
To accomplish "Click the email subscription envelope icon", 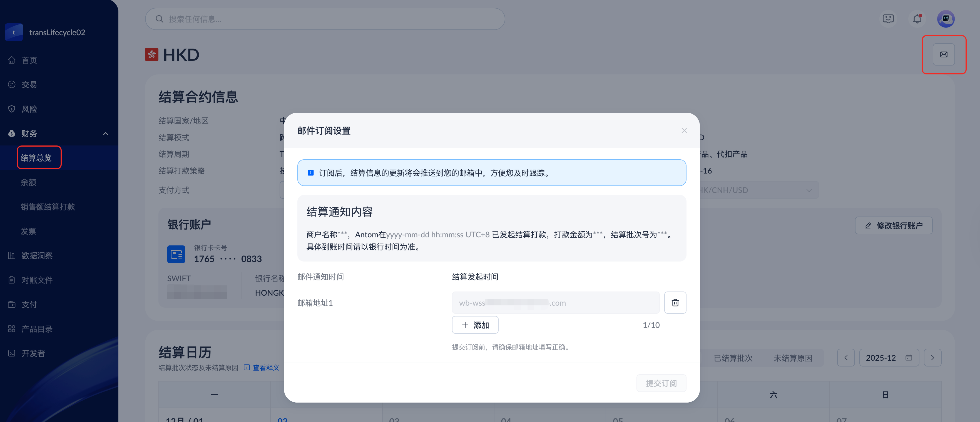I will click(x=944, y=54).
